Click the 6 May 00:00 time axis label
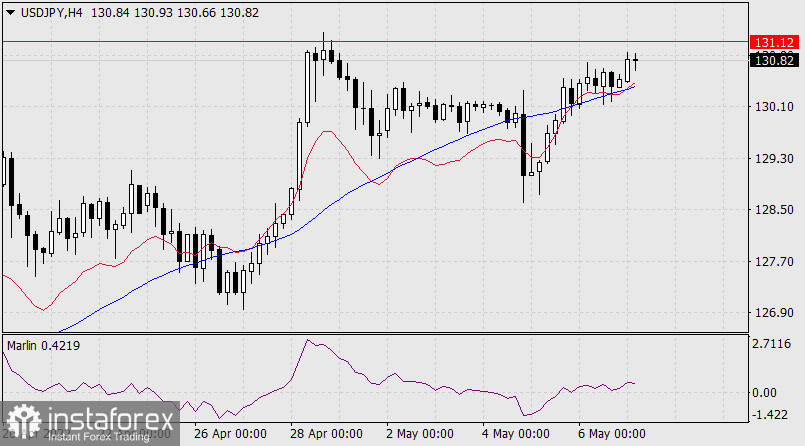805x446 pixels. 612,434
